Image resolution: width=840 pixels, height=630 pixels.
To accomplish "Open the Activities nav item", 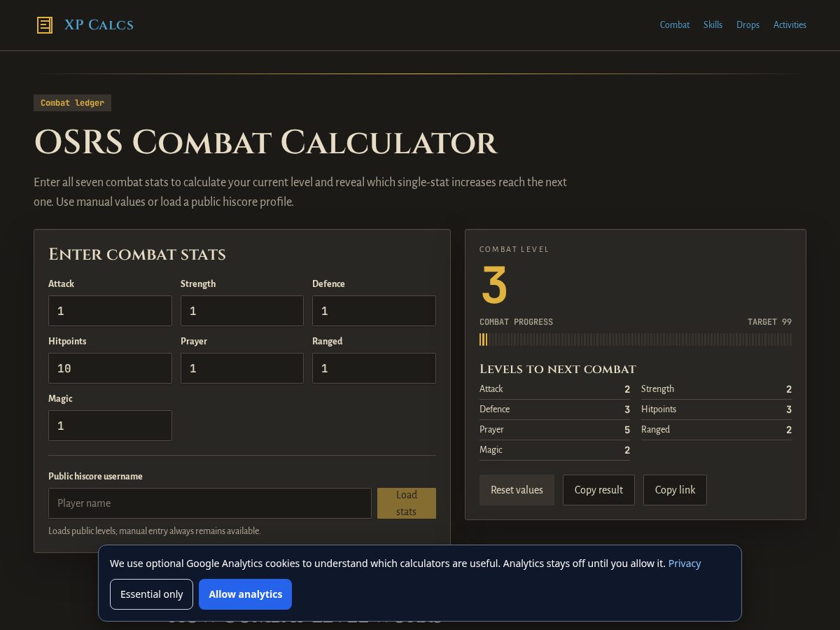I will 790,24.
